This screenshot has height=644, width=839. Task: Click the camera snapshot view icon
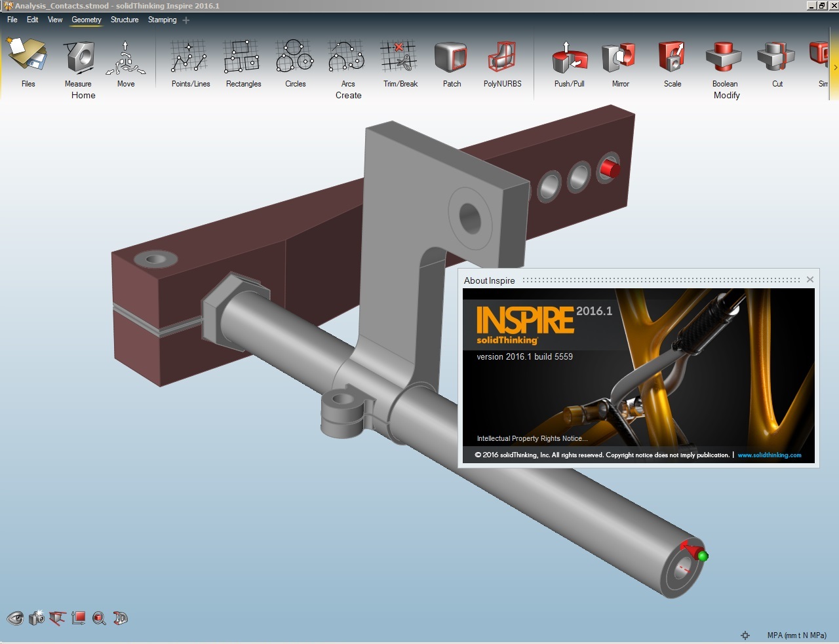[x=36, y=617]
